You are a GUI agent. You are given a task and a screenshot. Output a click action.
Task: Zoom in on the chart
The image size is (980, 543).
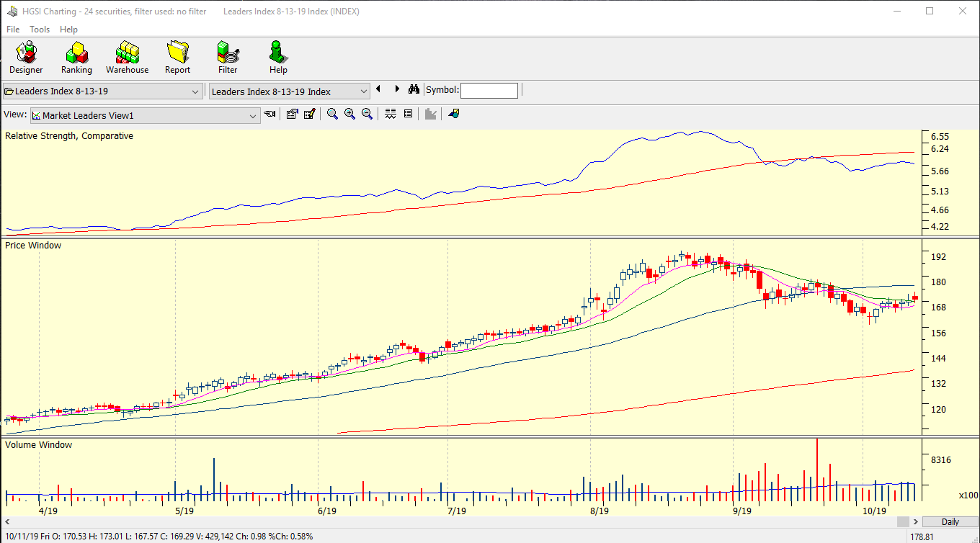pos(349,114)
